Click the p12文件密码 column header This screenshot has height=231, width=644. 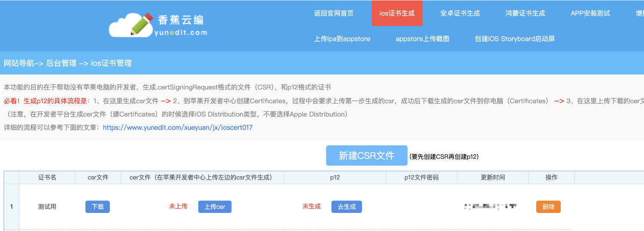click(421, 177)
